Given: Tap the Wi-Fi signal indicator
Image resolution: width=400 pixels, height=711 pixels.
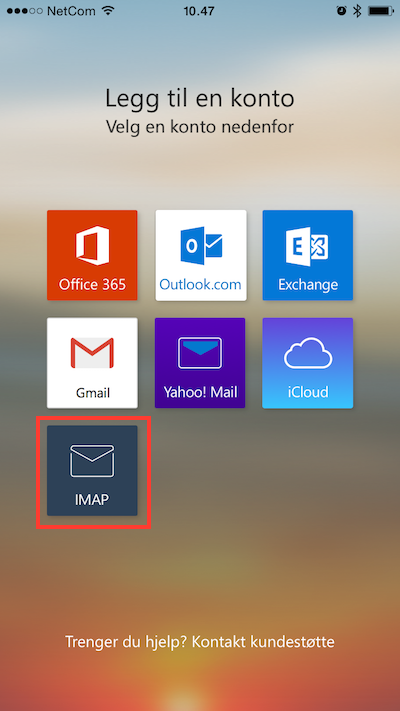Looking at the screenshot, I should click(108, 11).
